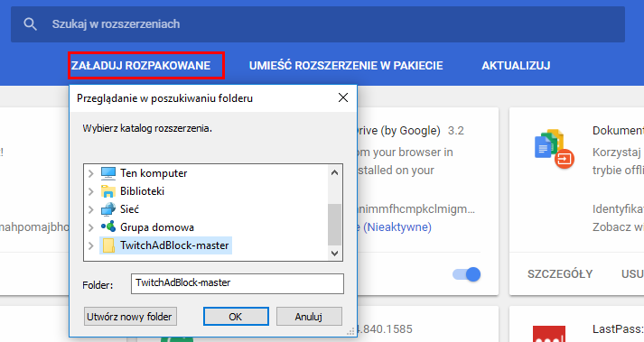Focus the "Szukaj w rozszerzeniach" search field

[318, 24]
